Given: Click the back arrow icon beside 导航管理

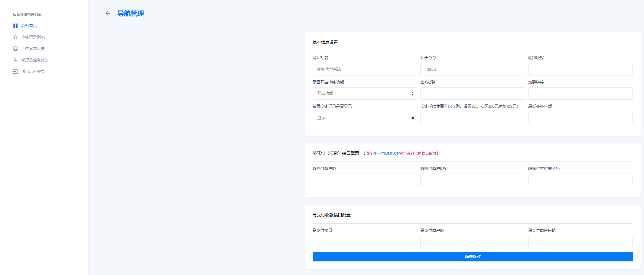Looking at the screenshot, I should tap(107, 13).
